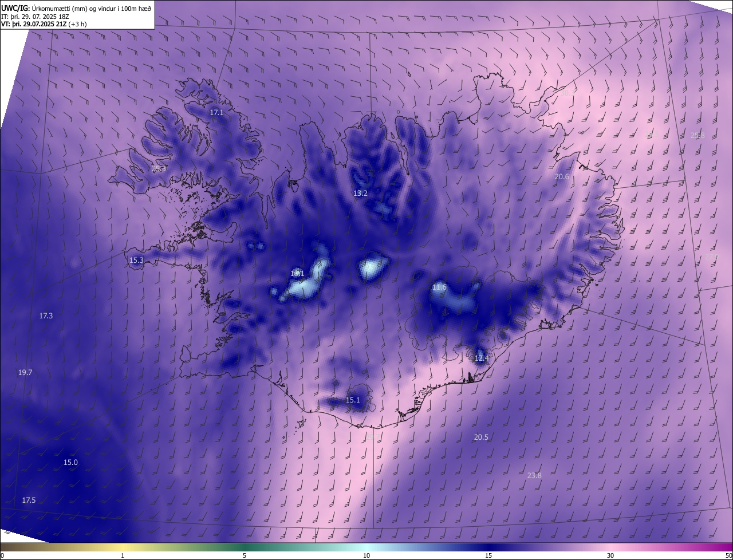Viewport: 733px width, 560px height.
Task: Click the 17.5 value in the southwest corner
Action: [29, 500]
